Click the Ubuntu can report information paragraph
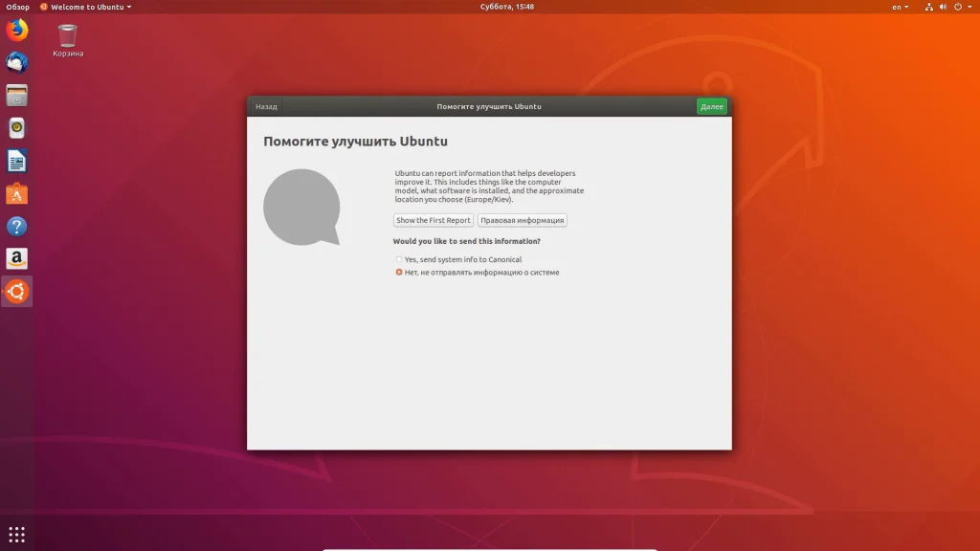This screenshot has width=980, height=551. tap(489, 187)
